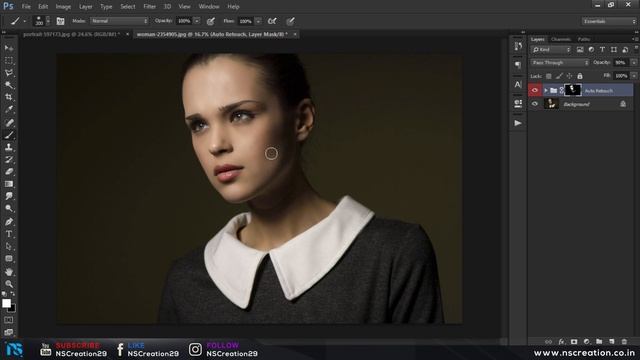Screen dimensions: 640x360
Task: Select the Lasso tool
Action: click(9, 73)
